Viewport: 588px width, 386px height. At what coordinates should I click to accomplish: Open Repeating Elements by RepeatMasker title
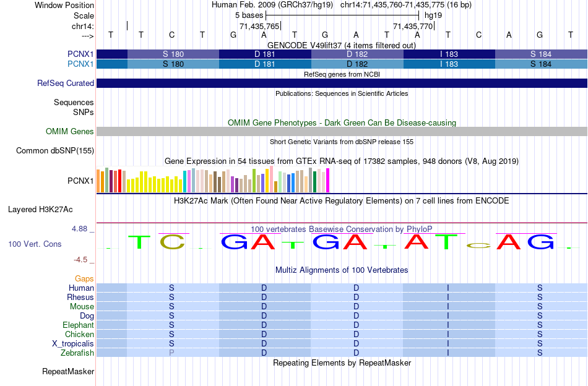[x=342, y=362]
